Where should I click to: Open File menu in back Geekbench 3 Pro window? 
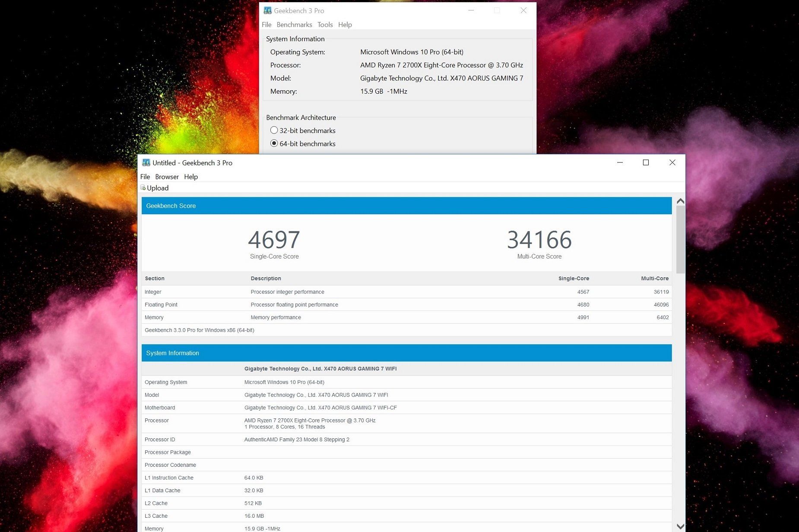pos(266,25)
